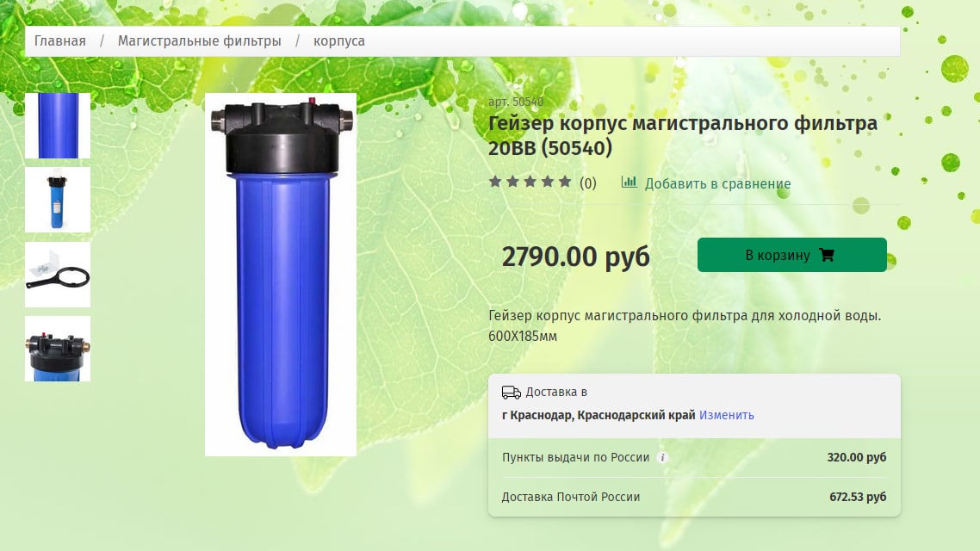Rate the product with the third star
980x551 pixels.
click(x=530, y=182)
